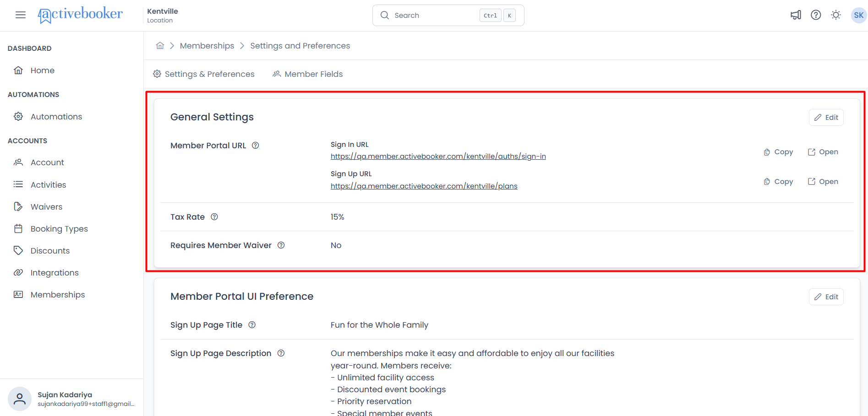
Task: Switch to Settings & Preferences tab
Action: coord(203,74)
